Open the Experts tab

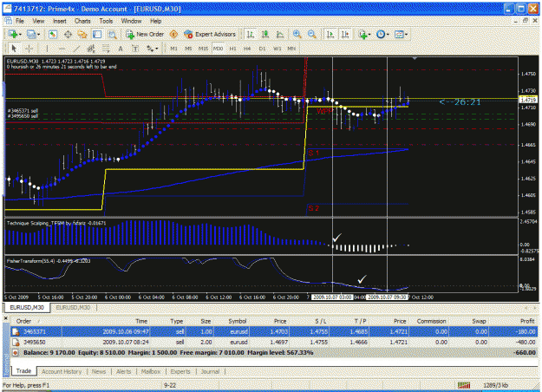pyautogui.click(x=180, y=371)
